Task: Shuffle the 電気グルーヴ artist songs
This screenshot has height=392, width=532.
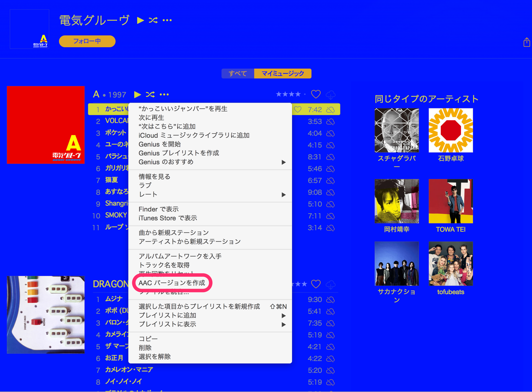Action: click(x=153, y=20)
